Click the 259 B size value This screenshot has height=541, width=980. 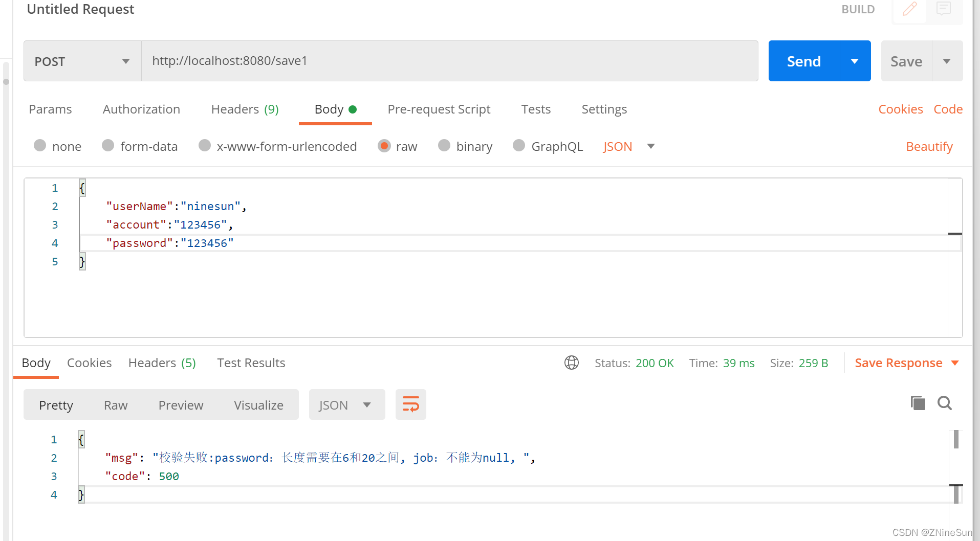[x=813, y=363]
